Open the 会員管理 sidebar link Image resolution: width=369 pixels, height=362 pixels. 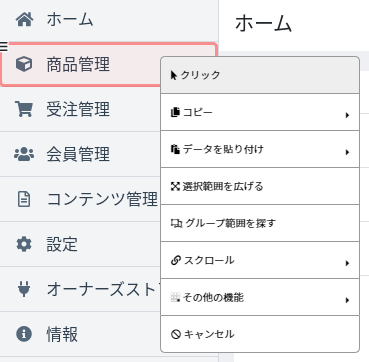(x=80, y=154)
